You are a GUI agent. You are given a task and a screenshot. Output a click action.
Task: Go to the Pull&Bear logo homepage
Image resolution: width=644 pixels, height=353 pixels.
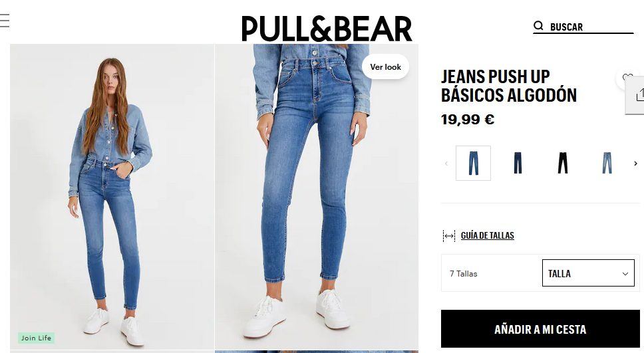pos(327,29)
